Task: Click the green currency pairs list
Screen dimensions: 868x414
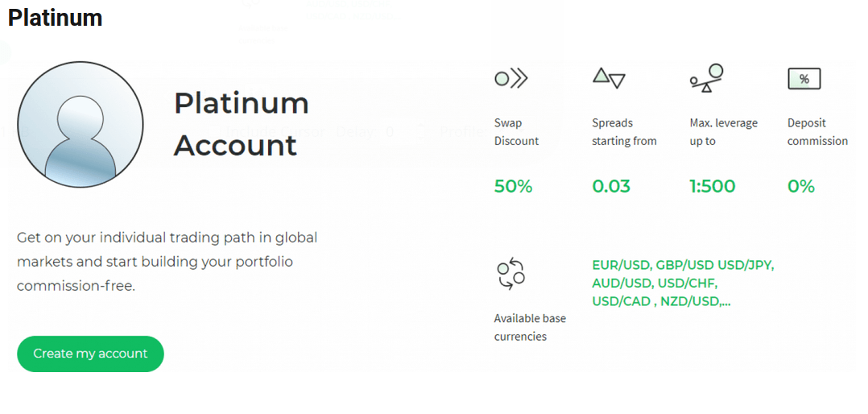Action: pos(683,284)
